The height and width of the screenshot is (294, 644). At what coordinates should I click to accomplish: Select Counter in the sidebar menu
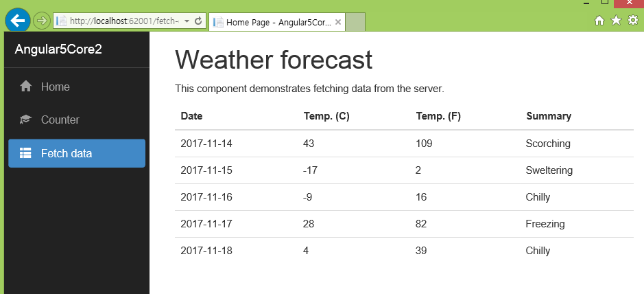tap(60, 120)
